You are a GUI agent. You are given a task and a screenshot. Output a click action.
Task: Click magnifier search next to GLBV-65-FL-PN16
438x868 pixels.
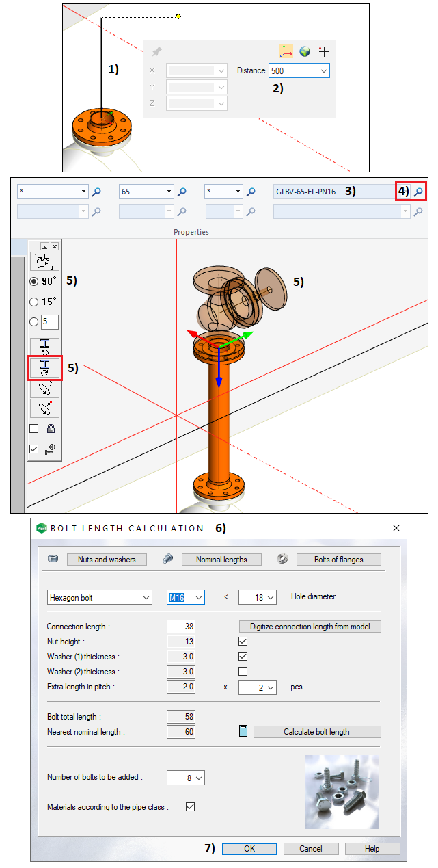click(418, 192)
